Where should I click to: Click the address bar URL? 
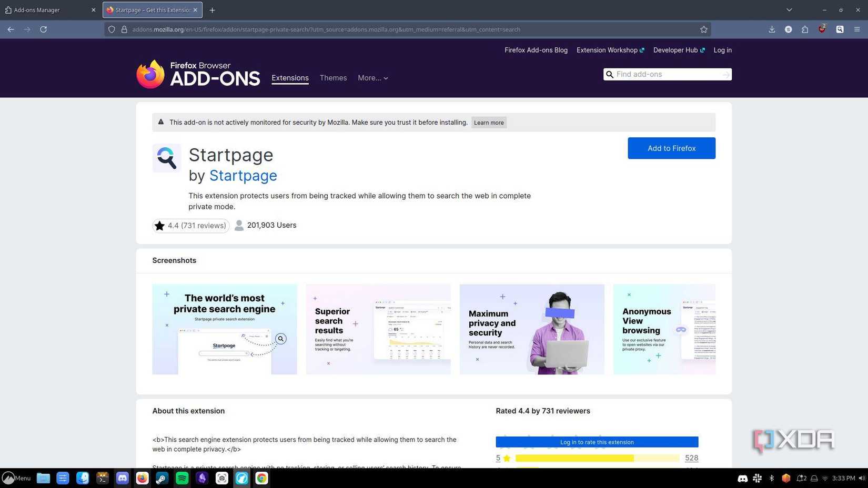click(x=326, y=29)
